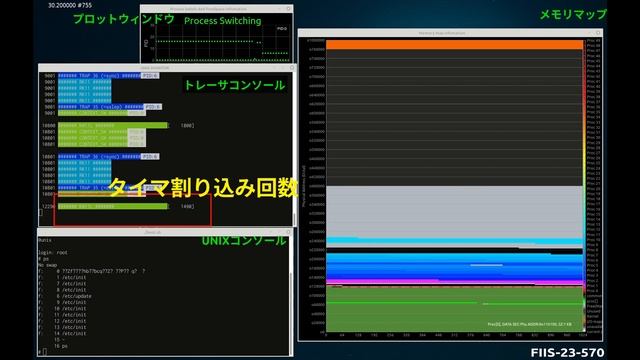The width and height of the screenshot is (640, 360).
Task: Close the Memory map information window
Action: click(598, 33)
